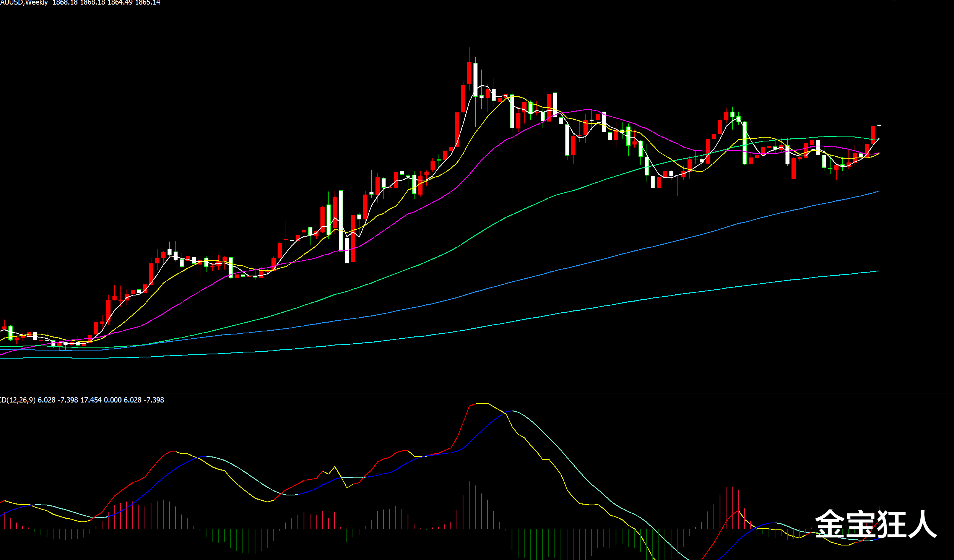
Task: Click the OHLC values 1868.18 1868.18 1864.49 1865.14
Action: pos(106,3)
